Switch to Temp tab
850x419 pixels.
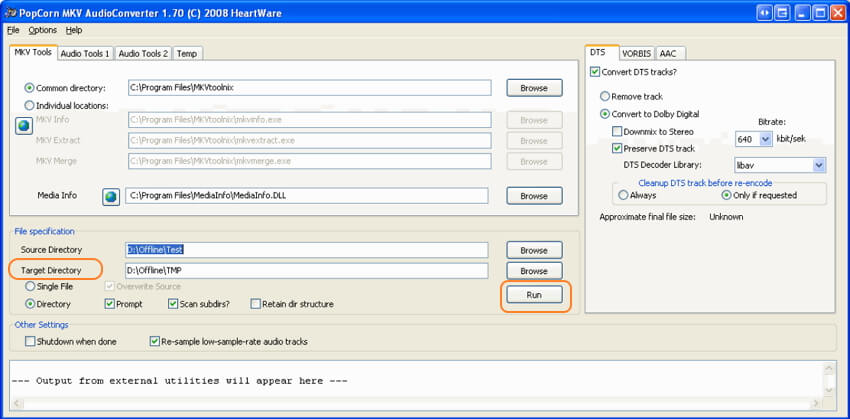click(x=187, y=54)
